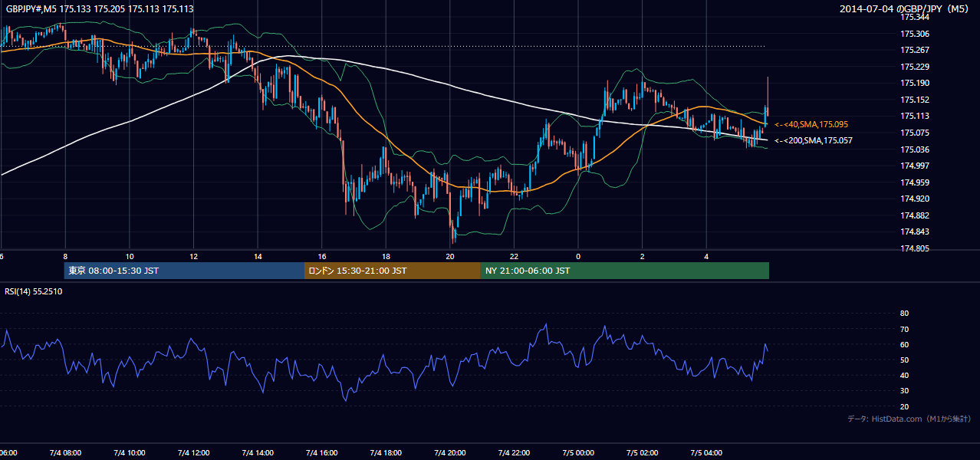Click hour label 12 under the price chart

point(193,257)
